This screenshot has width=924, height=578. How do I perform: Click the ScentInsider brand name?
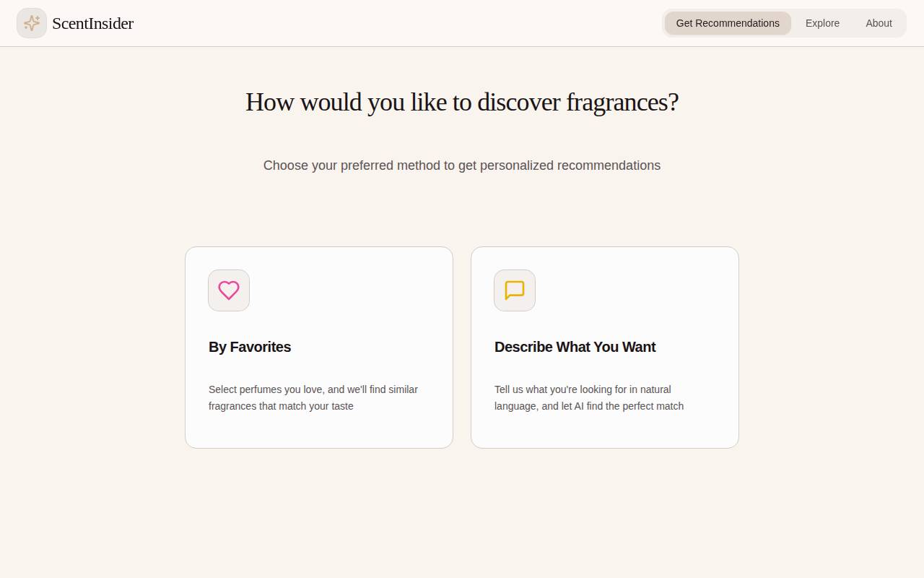click(92, 23)
